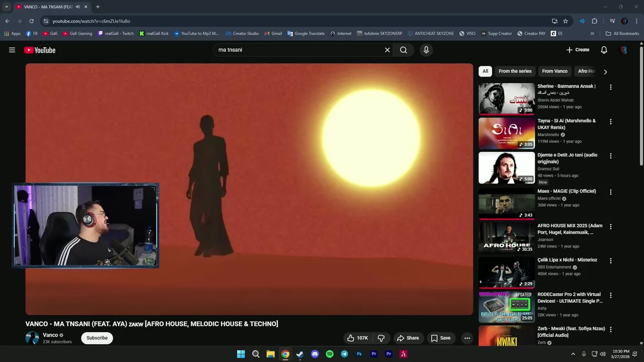Screen dimensions: 644x362
Task: Open the Creator Studio bookmark
Action: click(242, 34)
